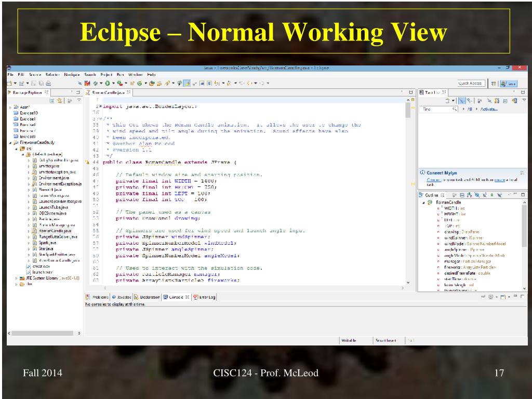Switch to the Javadoc tab

122,297
